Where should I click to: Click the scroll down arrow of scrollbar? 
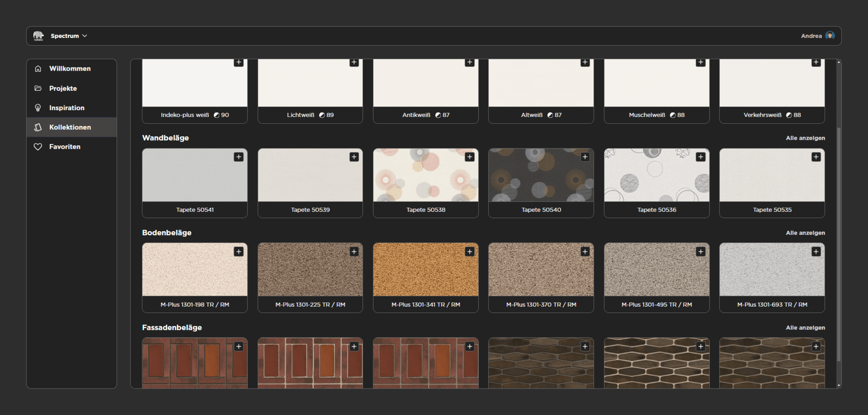click(839, 385)
